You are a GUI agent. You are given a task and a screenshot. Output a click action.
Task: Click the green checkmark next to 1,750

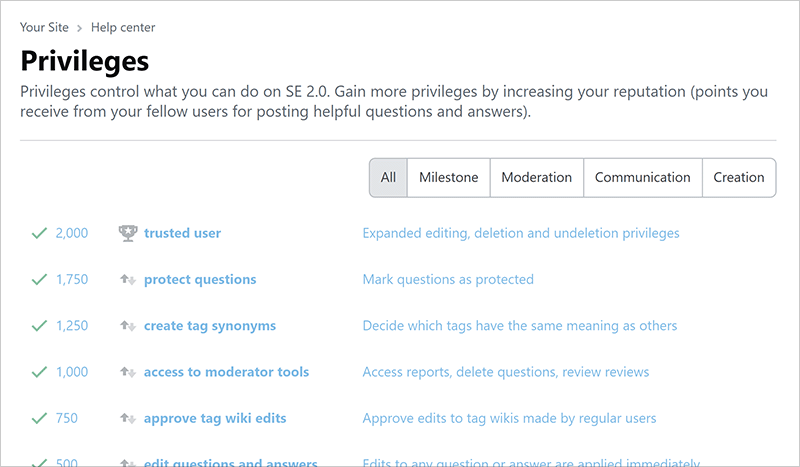click(x=39, y=280)
